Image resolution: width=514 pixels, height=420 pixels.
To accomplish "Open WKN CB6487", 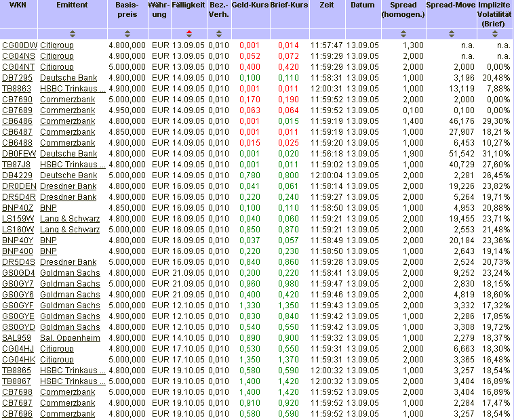I will (x=18, y=131).
